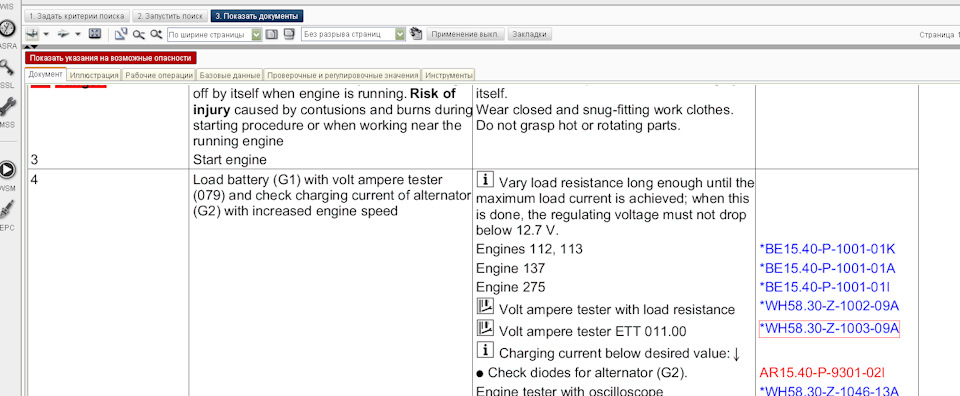The height and width of the screenshot is (396, 960).
Task: Click tool icon beside Volt ampere tester with load resistance
Action: point(485,305)
